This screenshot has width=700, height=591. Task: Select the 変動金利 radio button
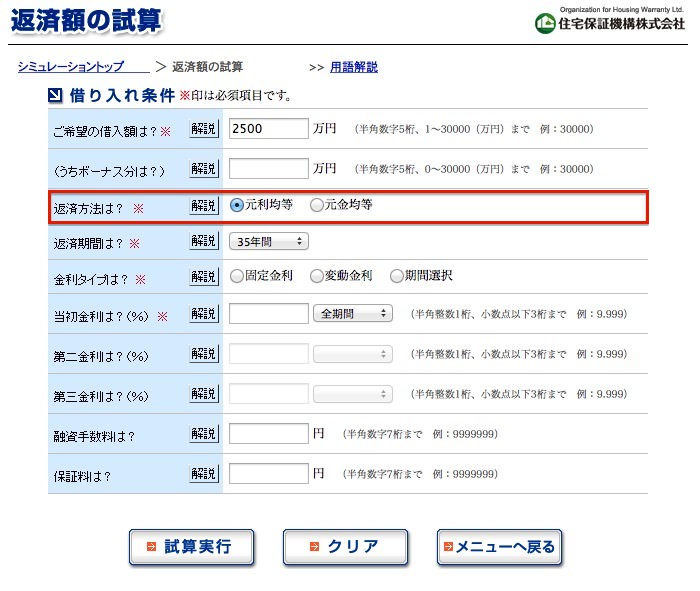click(317, 276)
